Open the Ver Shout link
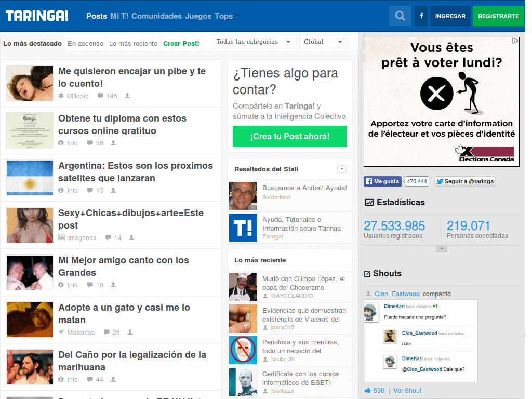 (x=407, y=390)
